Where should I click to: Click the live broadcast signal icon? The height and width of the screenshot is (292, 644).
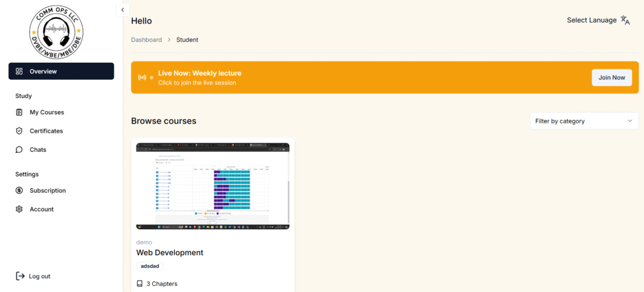[142, 77]
